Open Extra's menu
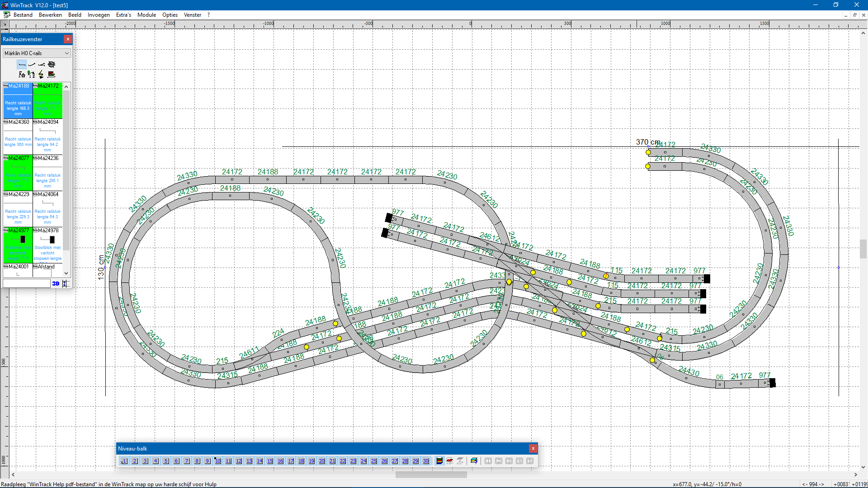This screenshot has height=488, width=868. (123, 15)
